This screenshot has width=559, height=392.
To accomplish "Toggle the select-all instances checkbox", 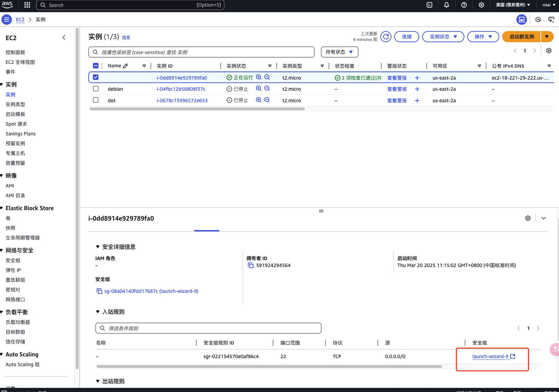I will (x=96, y=66).
